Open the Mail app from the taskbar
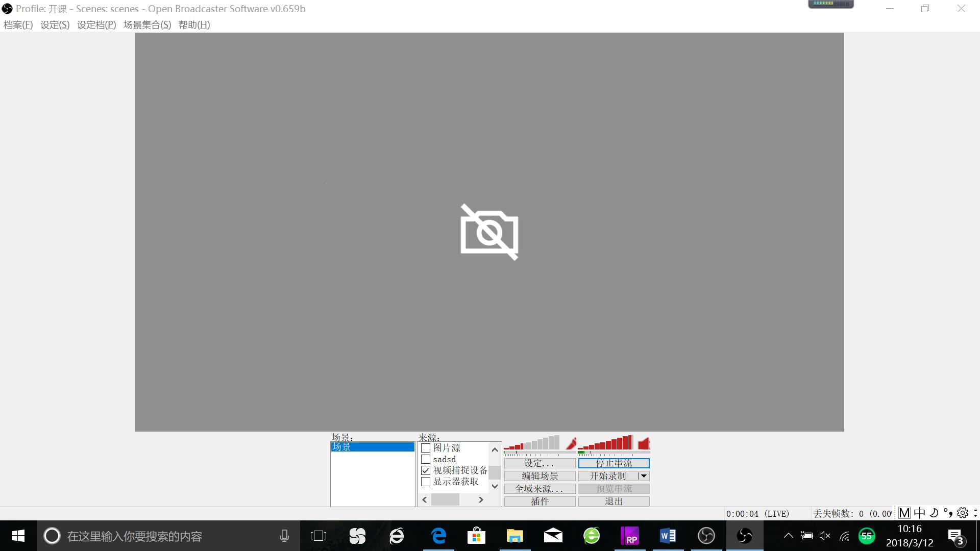Viewport: 980px width, 551px height. pos(553,536)
